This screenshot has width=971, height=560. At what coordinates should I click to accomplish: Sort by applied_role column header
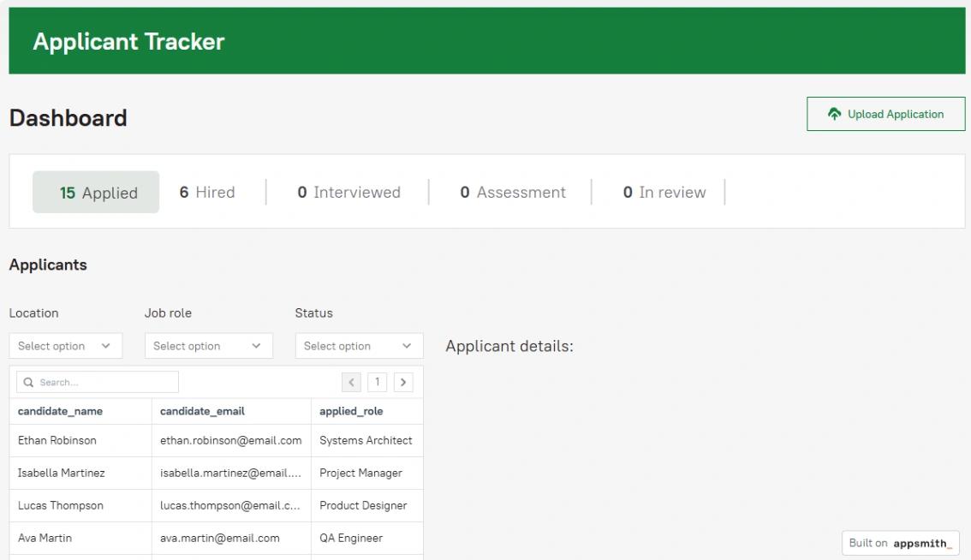tap(367, 411)
